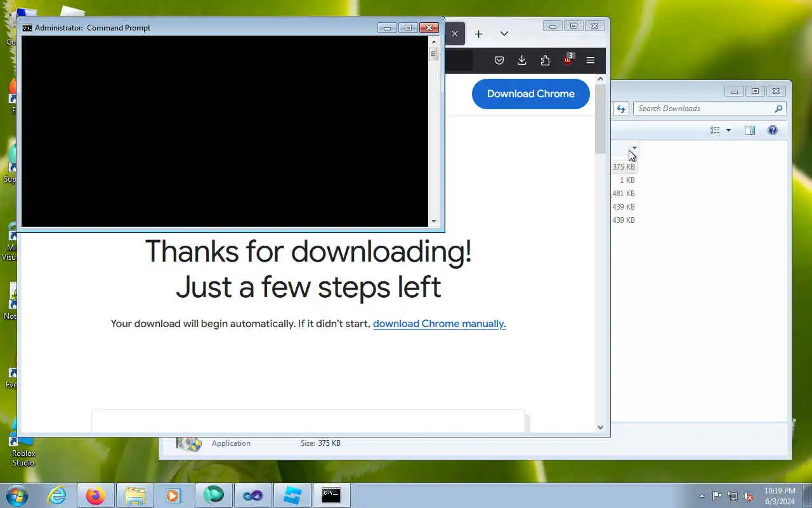This screenshot has width=812, height=508.
Task: Click Command Prompt scrollbar down arrow
Action: [434, 222]
